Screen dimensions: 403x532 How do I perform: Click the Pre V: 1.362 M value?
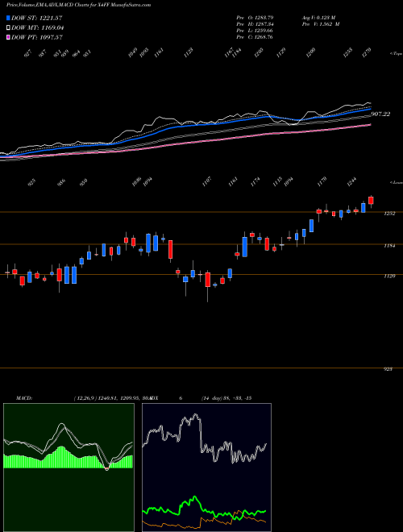pyautogui.click(x=321, y=24)
